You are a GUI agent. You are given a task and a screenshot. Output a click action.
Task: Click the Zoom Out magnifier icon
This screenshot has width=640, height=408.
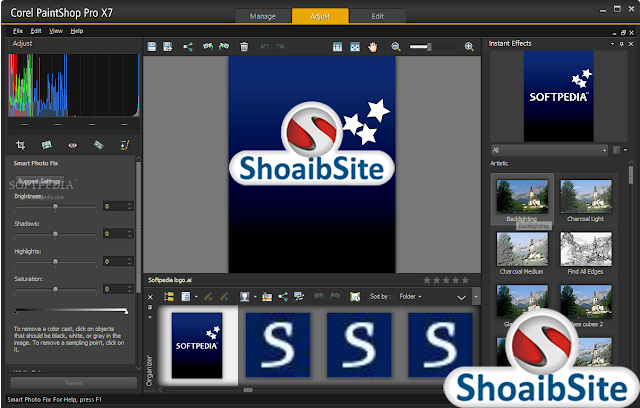point(396,47)
